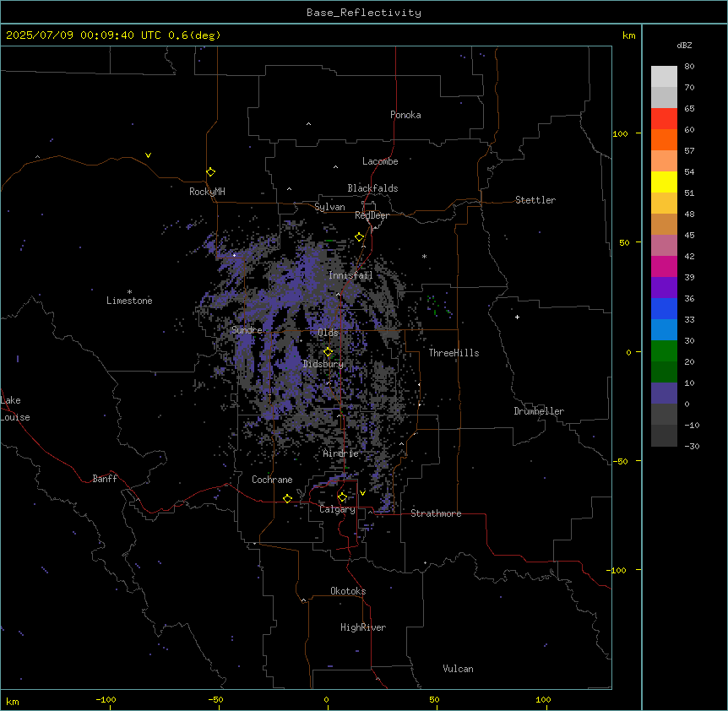Click the 80 value on the dBZ scale

click(689, 67)
